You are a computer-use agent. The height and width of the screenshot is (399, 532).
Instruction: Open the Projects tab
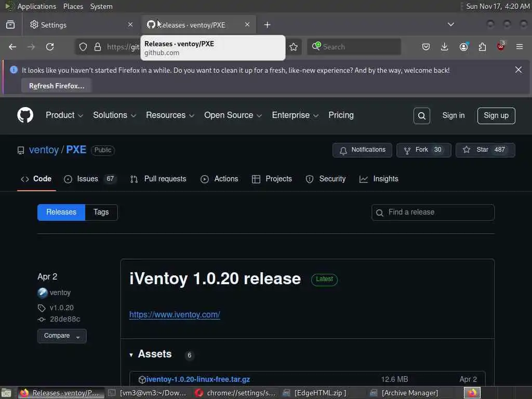(x=271, y=179)
